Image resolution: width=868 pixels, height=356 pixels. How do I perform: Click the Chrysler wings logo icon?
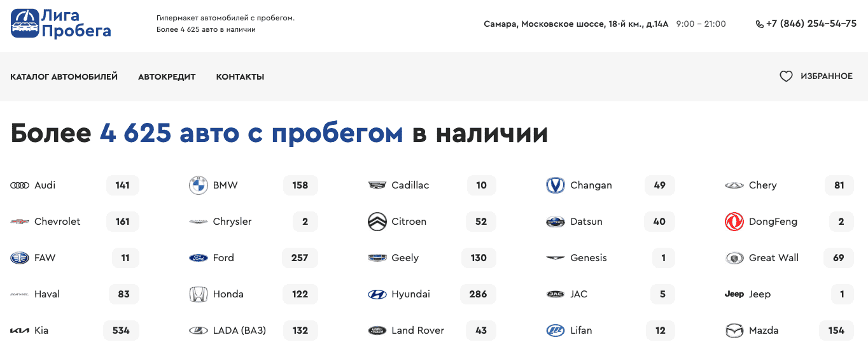point(199,222)
